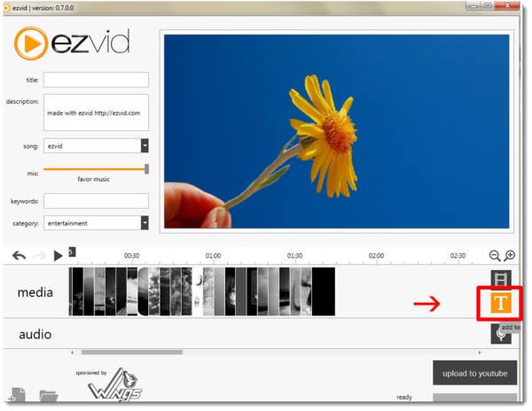Click the undo arrow above the timeline
This screenshot has width=532, height=411.
pos(20,255)
